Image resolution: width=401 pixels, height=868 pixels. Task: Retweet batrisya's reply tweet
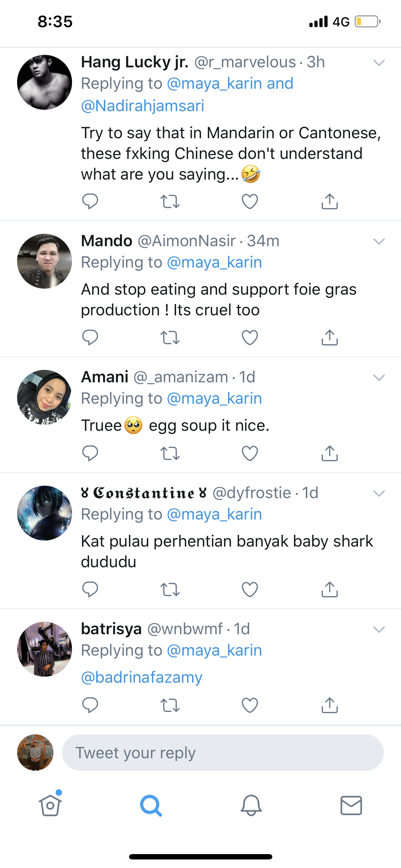tap(170, 705)
